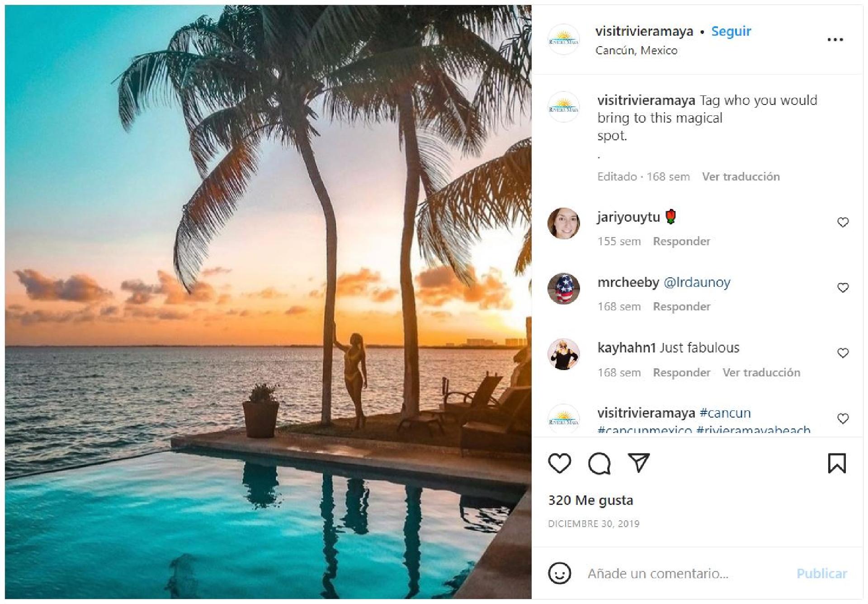
Task: Open the #cancun hashtag link
Action: (x=726, y=412)
